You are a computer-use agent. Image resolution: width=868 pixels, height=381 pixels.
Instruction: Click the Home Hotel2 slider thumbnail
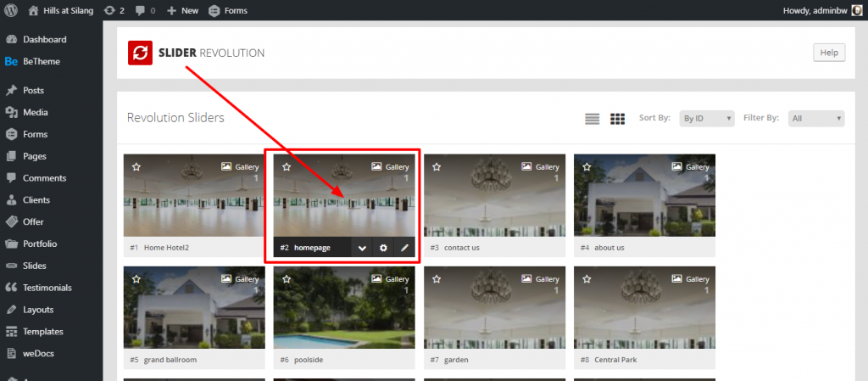coord(194,195)
